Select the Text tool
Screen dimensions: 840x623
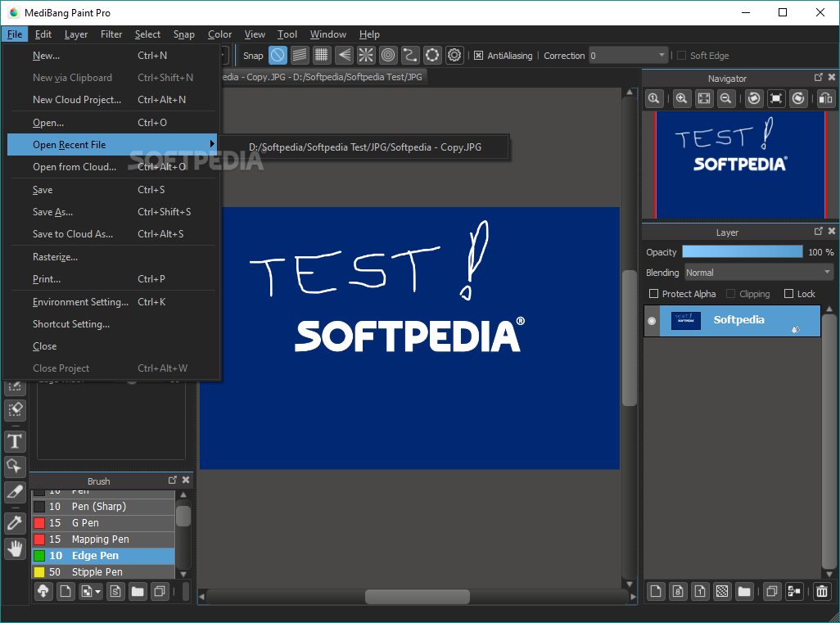click(x=15, y=441)
